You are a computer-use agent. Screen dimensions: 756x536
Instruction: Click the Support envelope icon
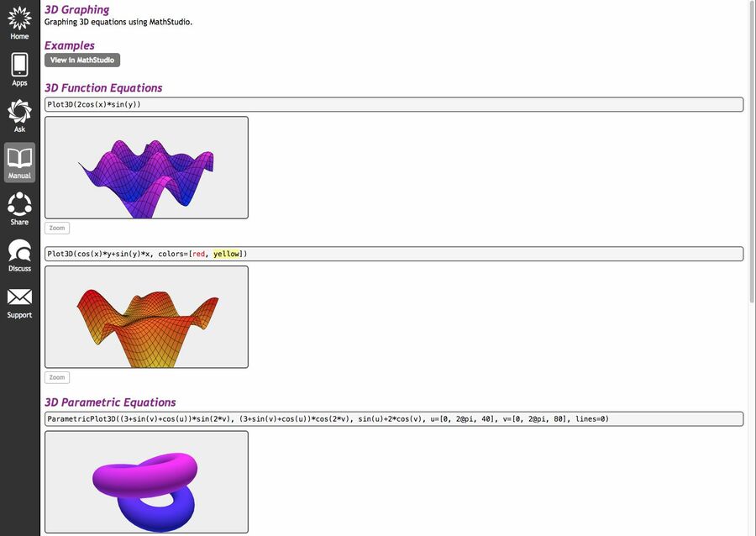click(19, 298)
